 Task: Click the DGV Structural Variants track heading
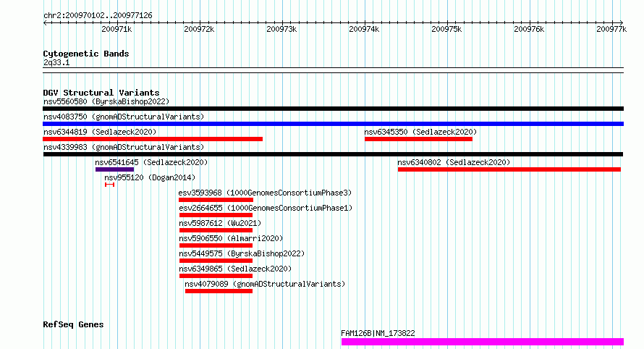click(101, 93)
